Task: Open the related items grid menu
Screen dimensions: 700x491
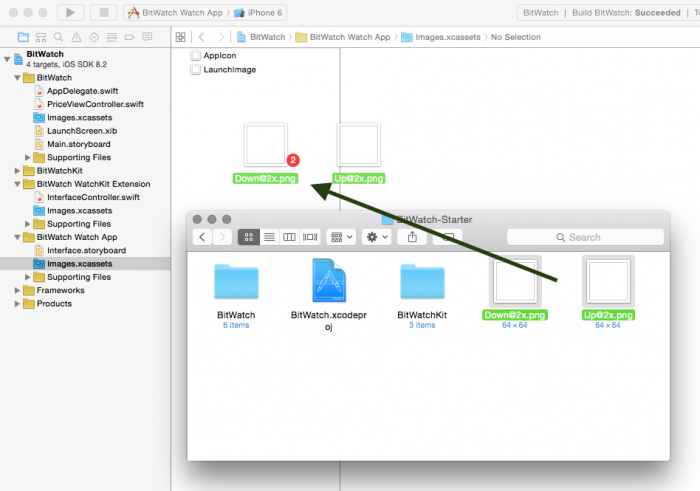Action: [180, 37]
